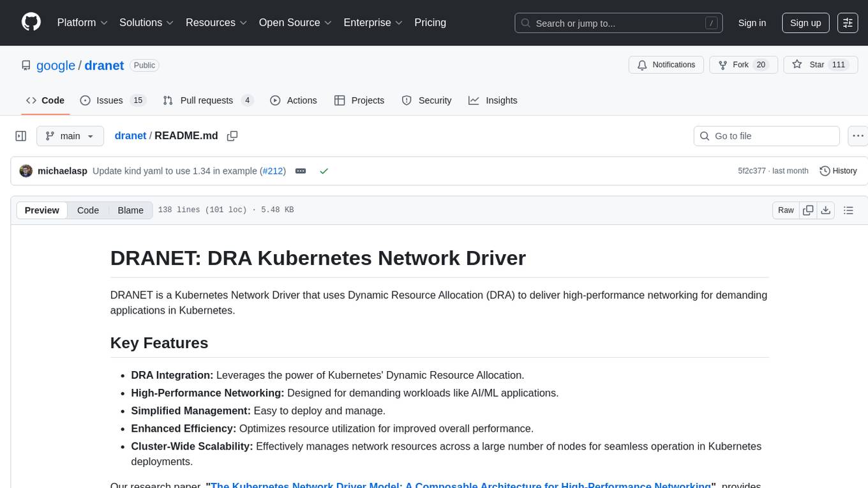
Task: Open the Pull requests tab
Action: pos(208,100)
